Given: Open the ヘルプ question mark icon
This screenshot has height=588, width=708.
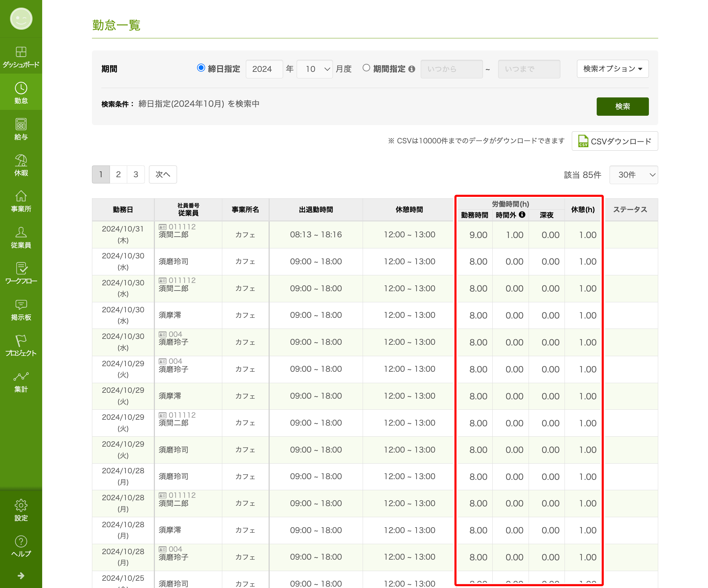Looking at the screenshot, I should (x=21, y=541).
